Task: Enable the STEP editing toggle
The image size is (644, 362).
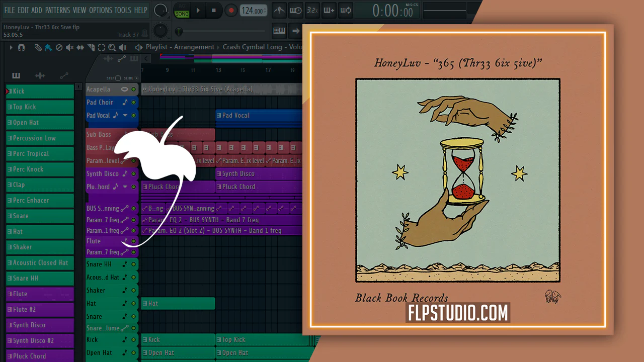Action: pos(118,78)
